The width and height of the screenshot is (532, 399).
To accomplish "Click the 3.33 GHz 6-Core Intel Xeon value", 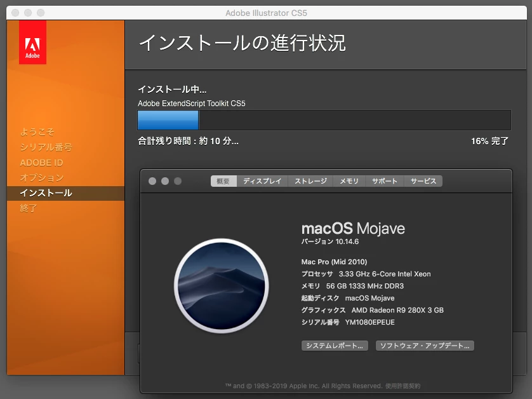I will coord(385,274).
